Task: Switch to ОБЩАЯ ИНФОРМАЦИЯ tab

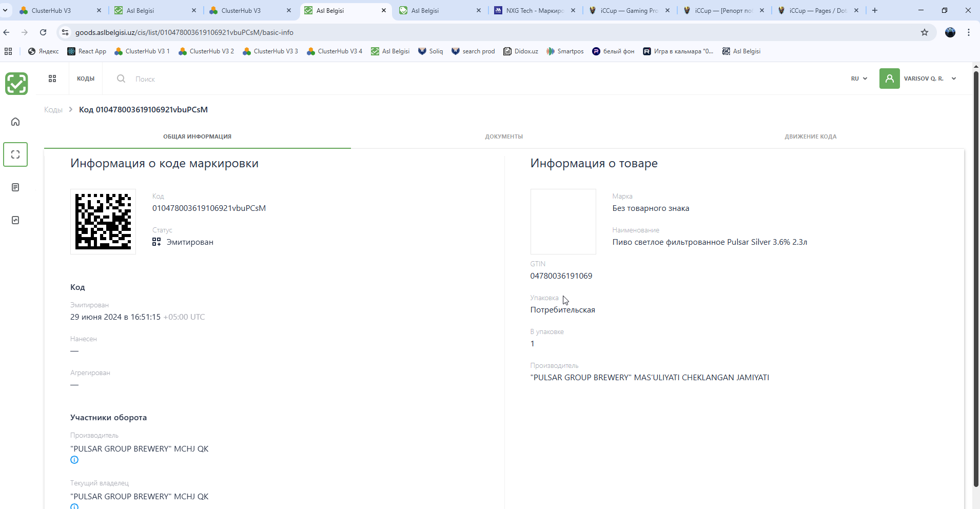Action: [x=197, y=136]
